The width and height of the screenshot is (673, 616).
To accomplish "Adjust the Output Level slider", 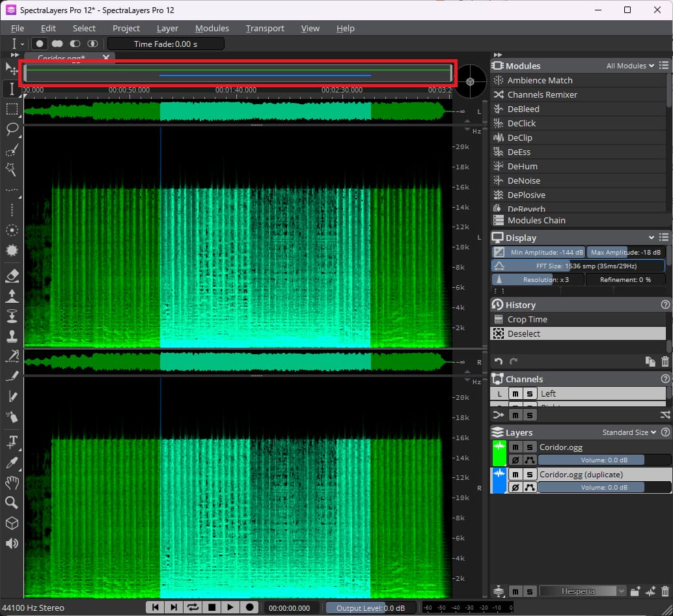I will pyautogui.click(x=370, y=608).
